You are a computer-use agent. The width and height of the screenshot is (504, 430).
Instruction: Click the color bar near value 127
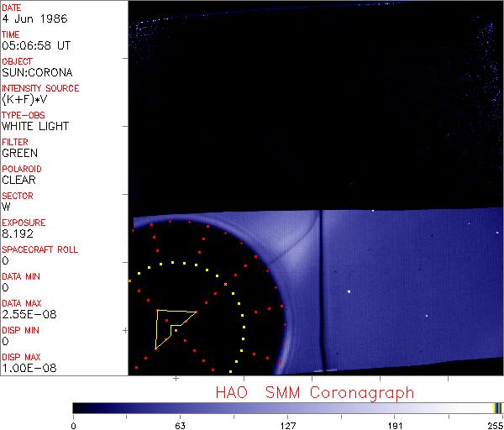[x=288, y=407]
